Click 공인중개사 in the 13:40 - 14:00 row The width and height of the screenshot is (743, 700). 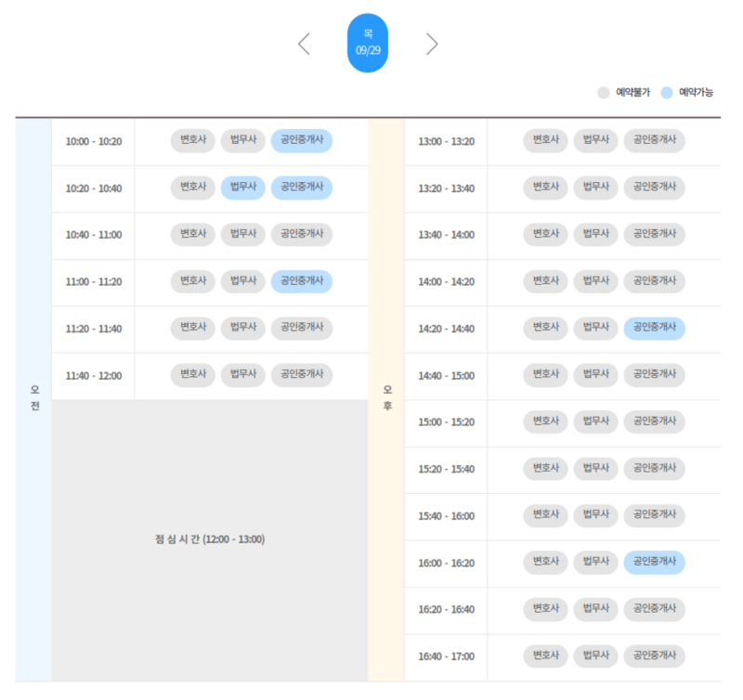tap(655, 235)
